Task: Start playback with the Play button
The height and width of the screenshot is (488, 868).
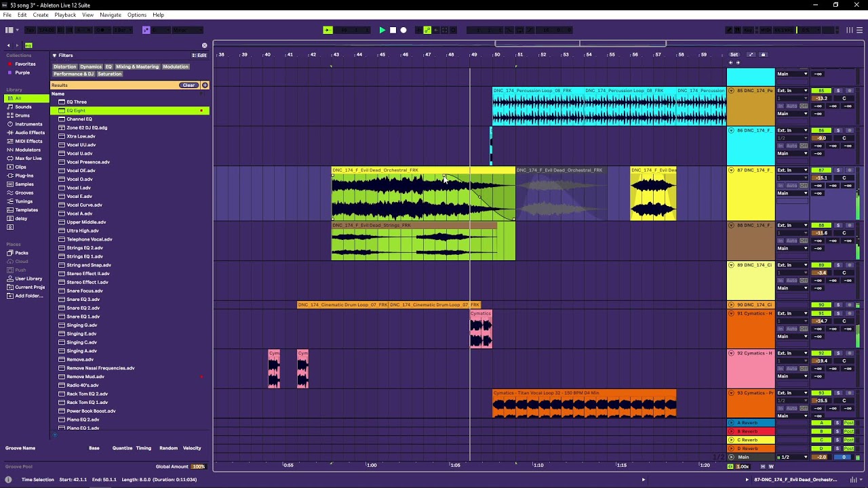Action: pyautogui.click(x=382, y=30)
